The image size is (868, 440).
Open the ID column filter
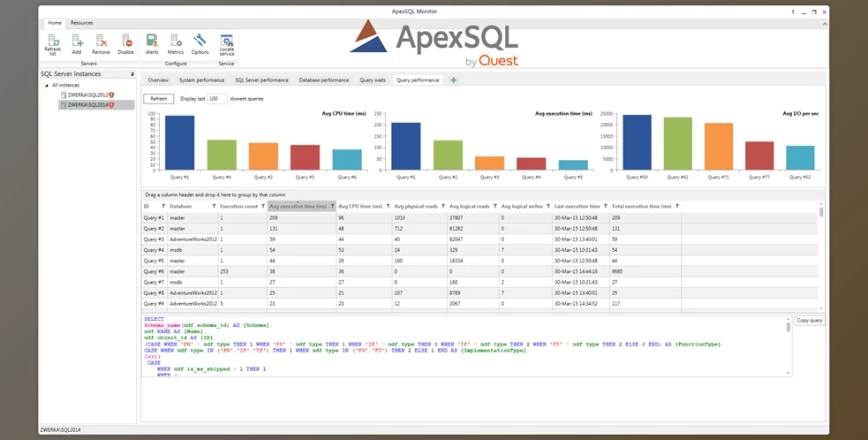point(163,206)
